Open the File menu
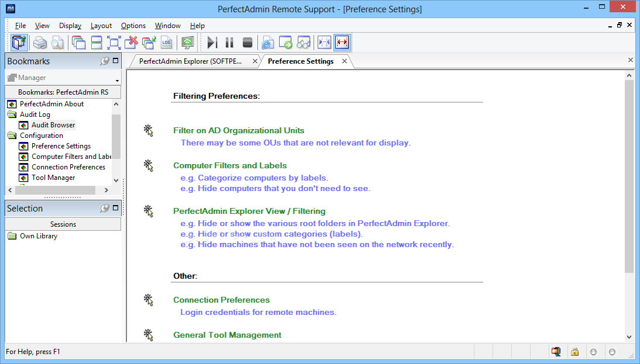The image size is (640, 364). pyautogui.click(x=20, y=26)
